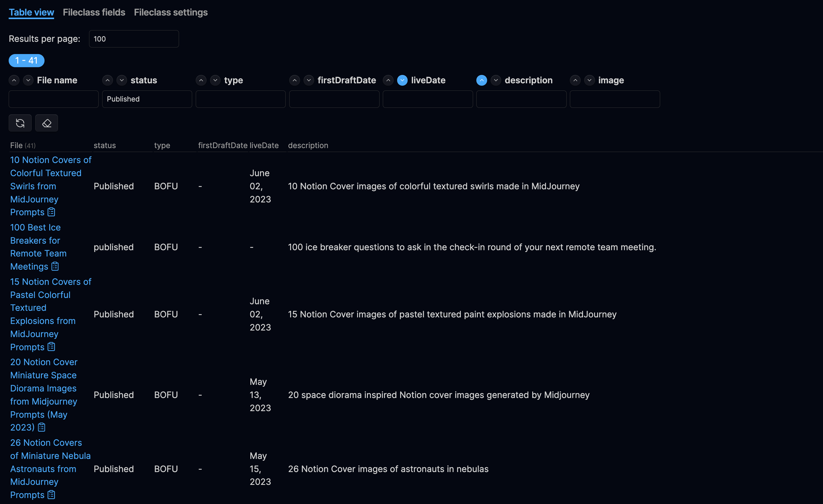This screenshot has height=504, width=823.
Task: Open Fileclass settings tab
Action: [x=171, y=12]
